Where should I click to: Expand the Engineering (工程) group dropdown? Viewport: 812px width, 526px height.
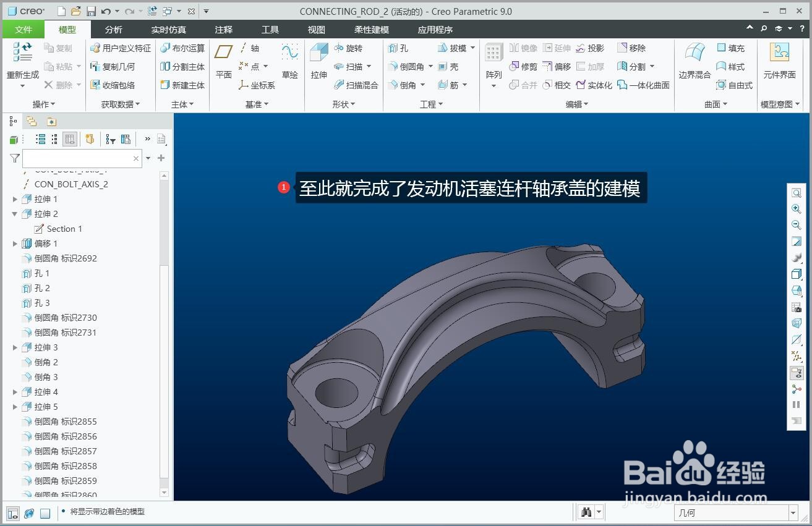[432, 104]
